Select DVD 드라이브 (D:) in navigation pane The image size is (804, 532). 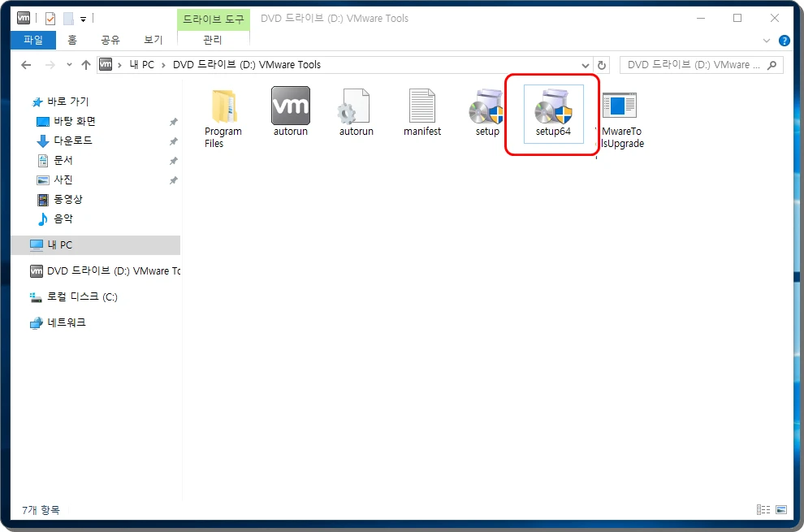click(x=105, y=271)
